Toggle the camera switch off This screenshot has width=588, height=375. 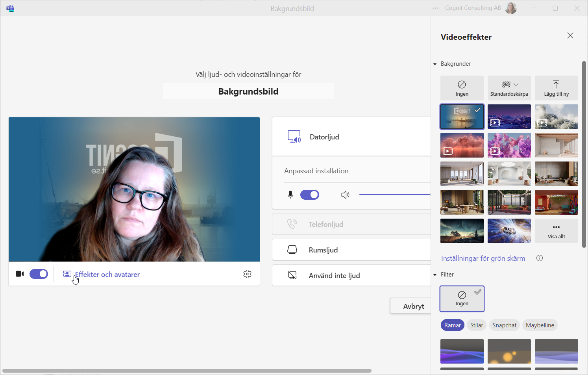[x=39, y=274]
